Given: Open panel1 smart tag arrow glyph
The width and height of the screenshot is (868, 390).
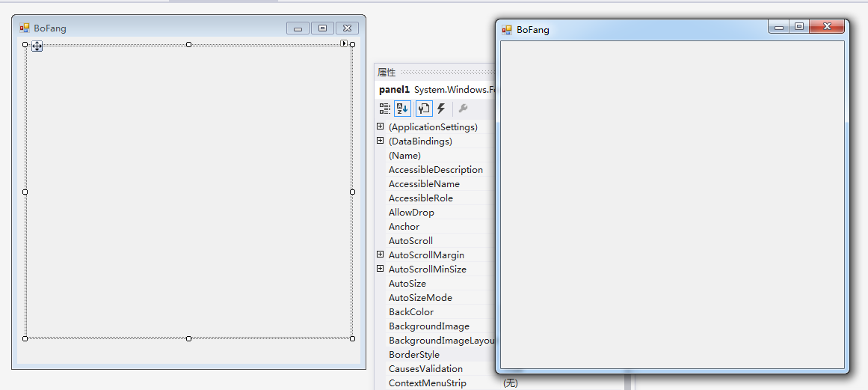Looking at the screenshot, I should [x=344, y=43].
